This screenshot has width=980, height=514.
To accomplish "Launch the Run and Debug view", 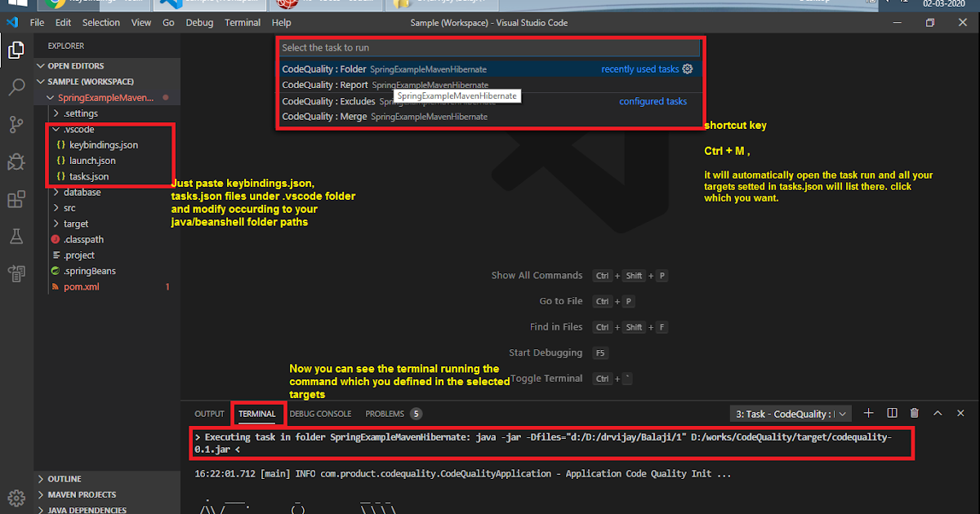I will pyautogui.click(x=16, y=162).
